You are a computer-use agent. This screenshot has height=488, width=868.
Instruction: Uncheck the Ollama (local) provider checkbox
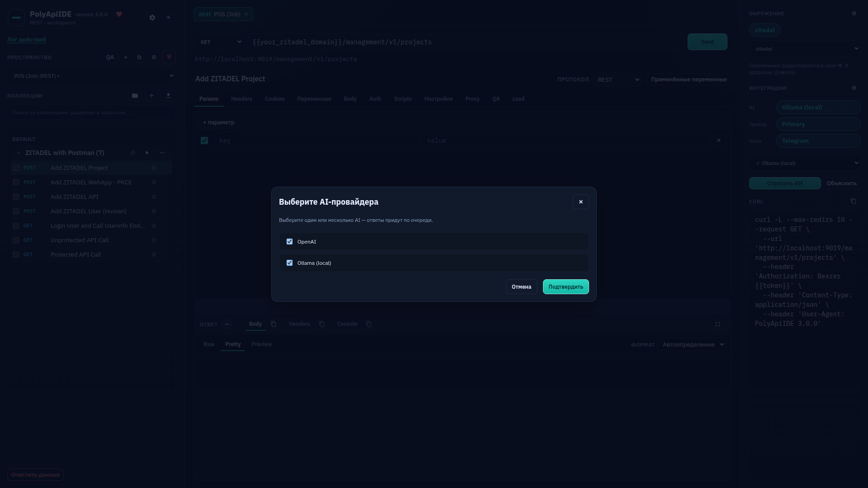pyautogui.click(x=289, y=263)
